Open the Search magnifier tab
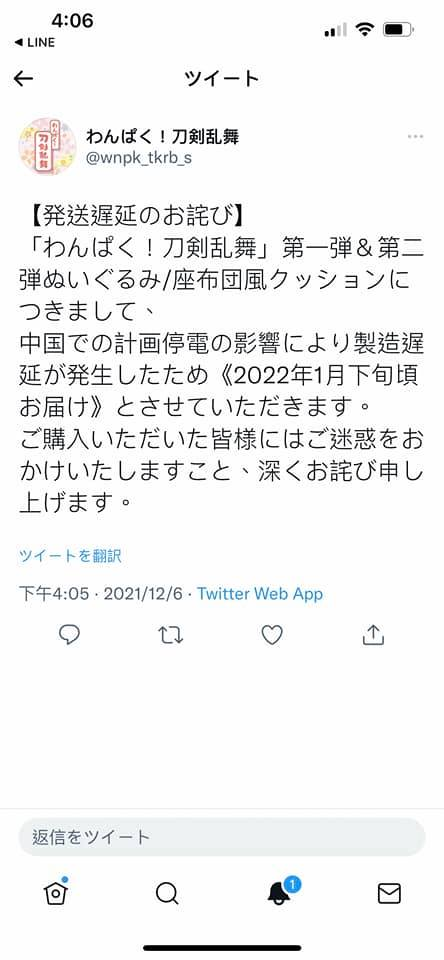The width and height of the screenshot is (444, 960). pyautogui.click(x=167, y=894)
